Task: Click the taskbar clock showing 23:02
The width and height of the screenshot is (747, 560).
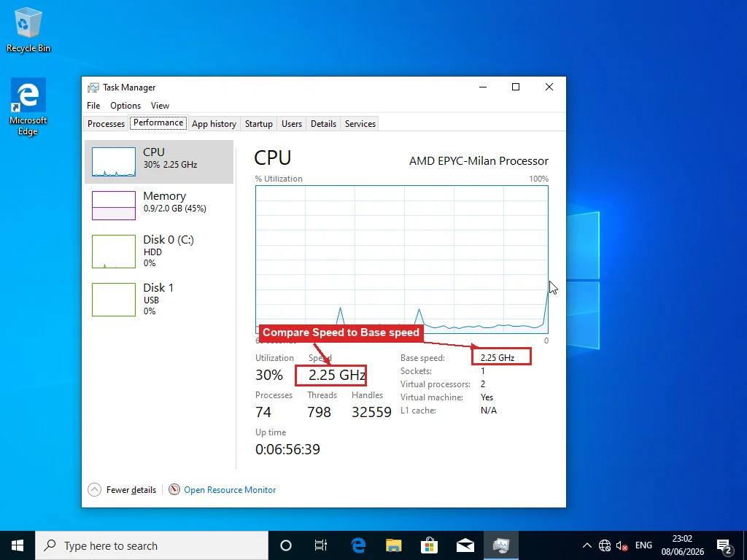Action: pos(682,545)
